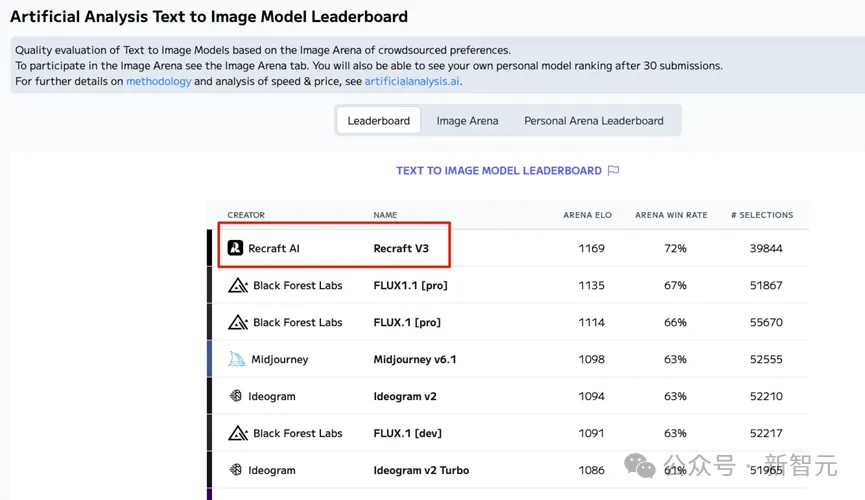Select the FLUX1.1 [pro] model name
The image size is (865, 500).
pyautogui.click(x=410, y=285)
